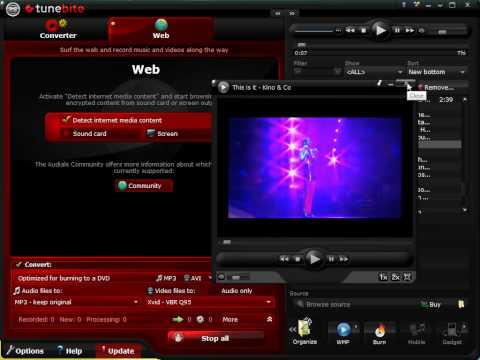The image size is (480, 360).
Task: Click the double-left chevron before Organize
Action: [292, 329]
